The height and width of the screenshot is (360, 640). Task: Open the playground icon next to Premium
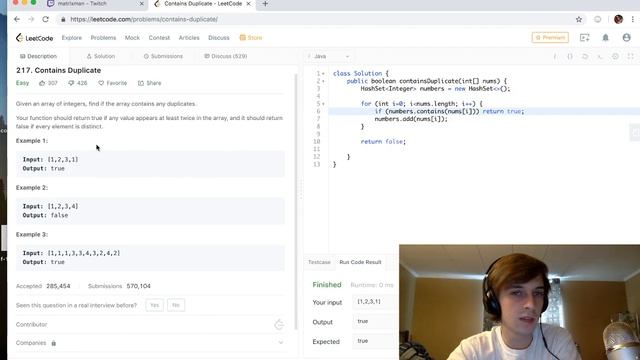[x=584, y=38]
